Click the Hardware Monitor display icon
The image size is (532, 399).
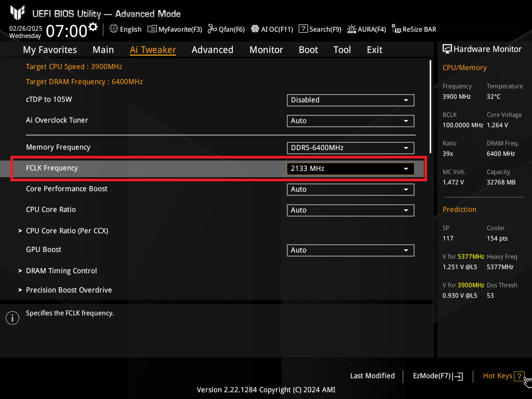447,49
